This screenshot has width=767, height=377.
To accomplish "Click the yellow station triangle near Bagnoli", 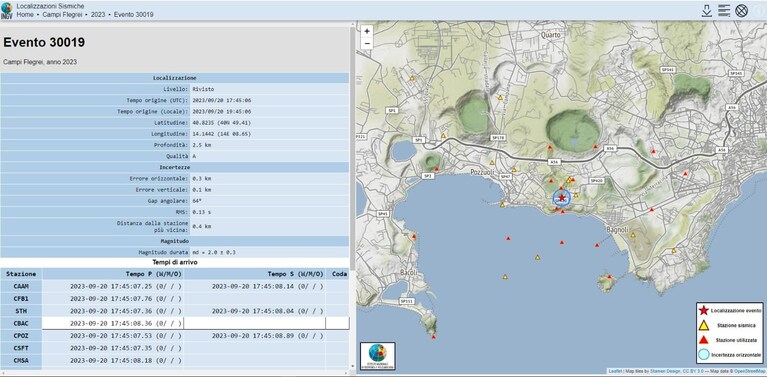I will click(x=632, y=235).
